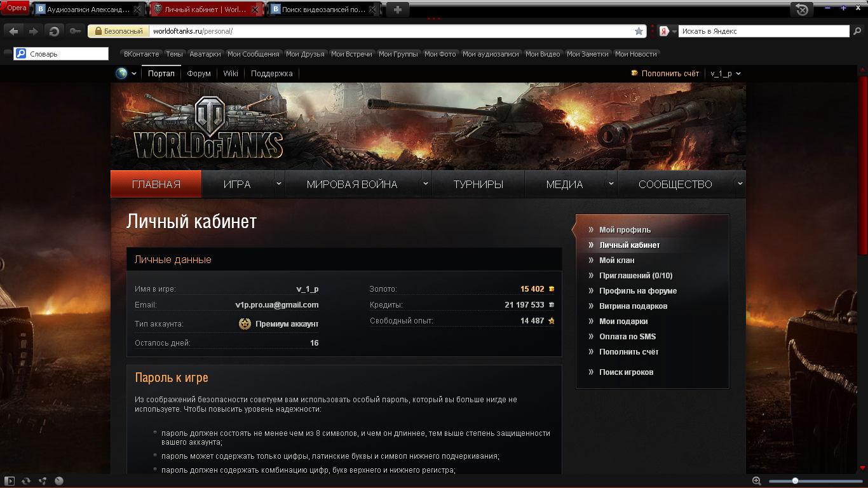Click Пополнить счёт in top bar
868x488 pixels.
click(670, 74)
